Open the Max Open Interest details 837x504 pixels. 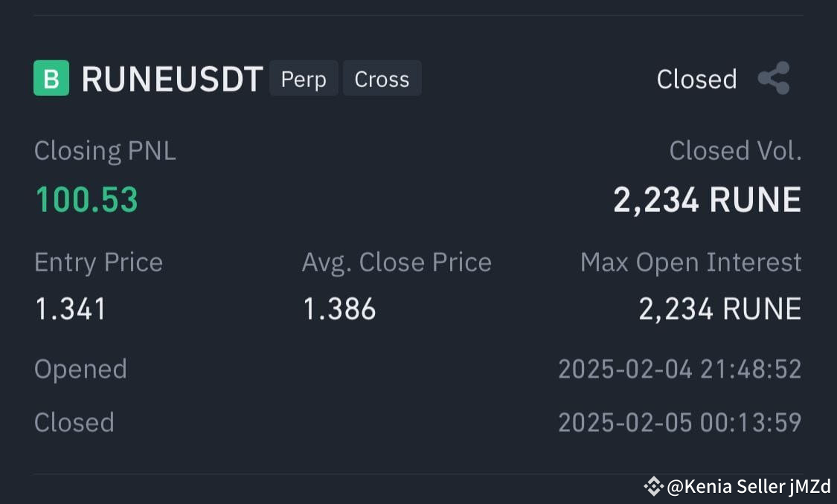pyautogui.click(x=691, y=262)
